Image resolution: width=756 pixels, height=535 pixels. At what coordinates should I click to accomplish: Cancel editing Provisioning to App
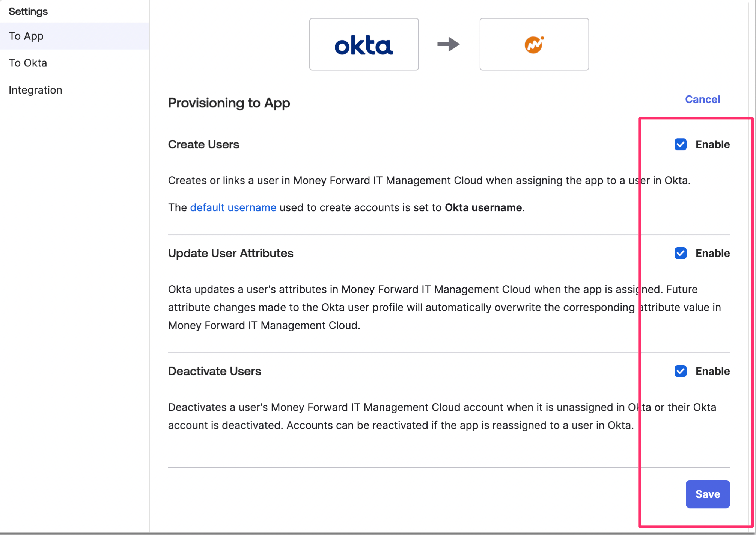pyautogui.click(x=702, y=99)
